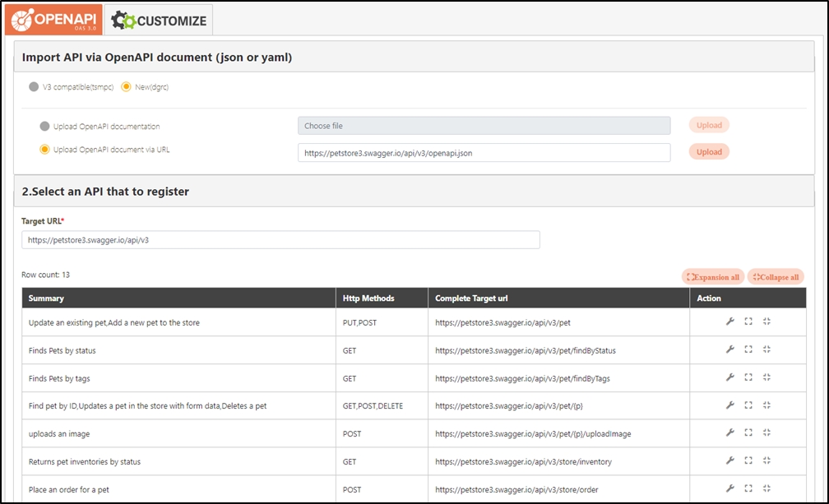Image resolution: width=829 pixels, height=504 pixels.
Task: Expand the 'uploads an image' row details
Action: coord(748,432)
